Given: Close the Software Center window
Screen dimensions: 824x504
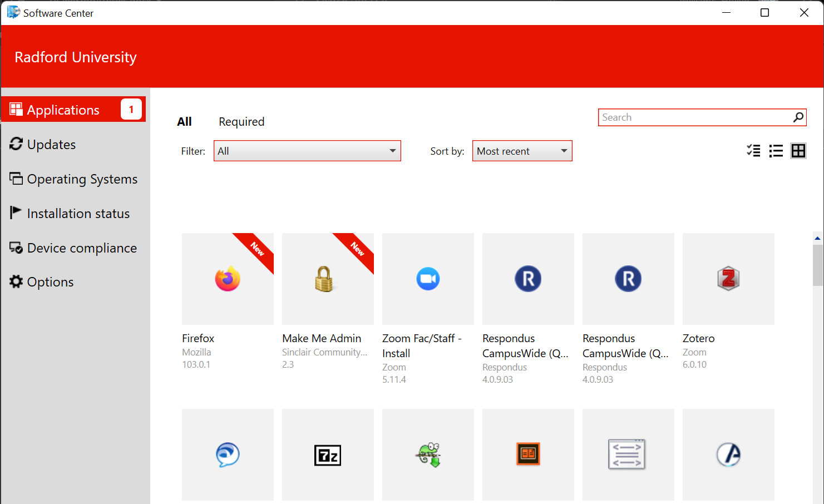Looking at the screenshot, I should (x=804, y=12).
